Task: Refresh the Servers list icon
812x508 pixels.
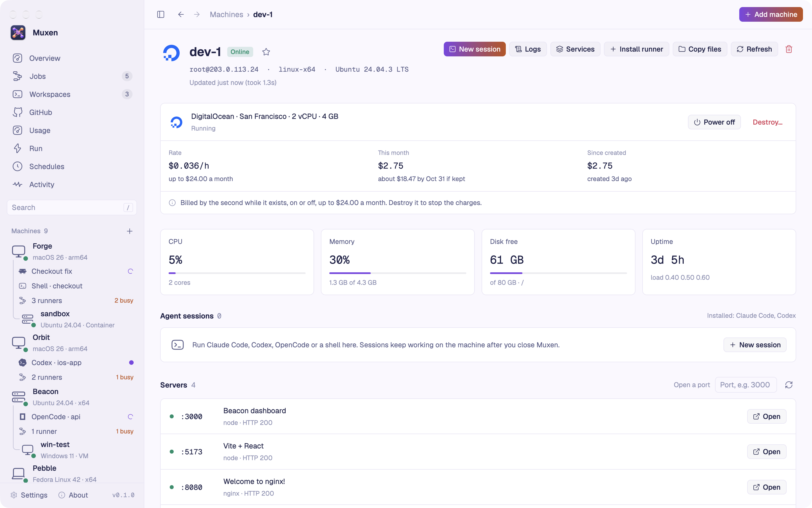Action: [789, 385]
